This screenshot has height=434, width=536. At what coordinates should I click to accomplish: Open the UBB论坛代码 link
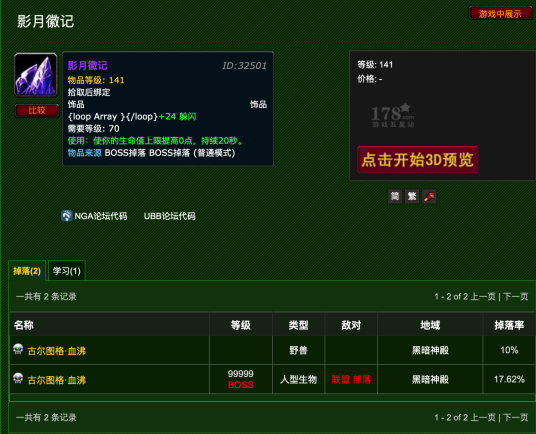click(x=170, y=216)
